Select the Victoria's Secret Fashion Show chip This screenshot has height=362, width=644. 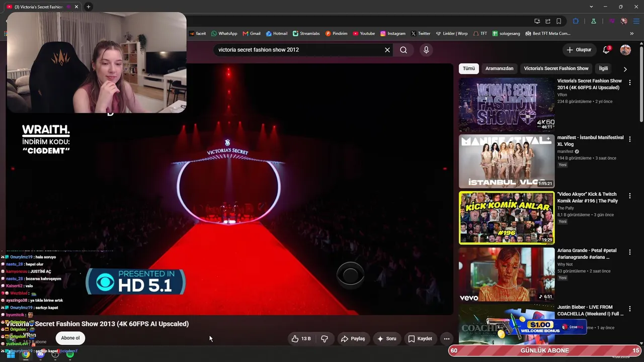coord(556,68)
